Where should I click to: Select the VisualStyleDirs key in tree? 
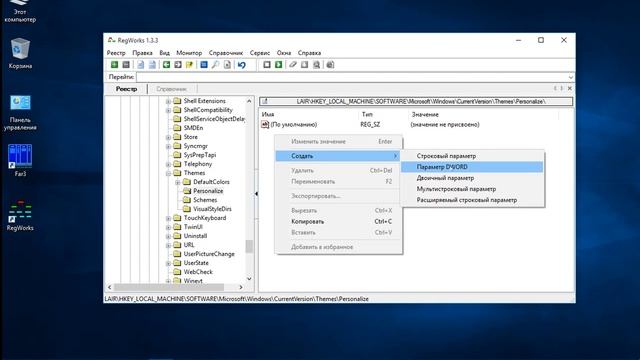tap(212, 209)
